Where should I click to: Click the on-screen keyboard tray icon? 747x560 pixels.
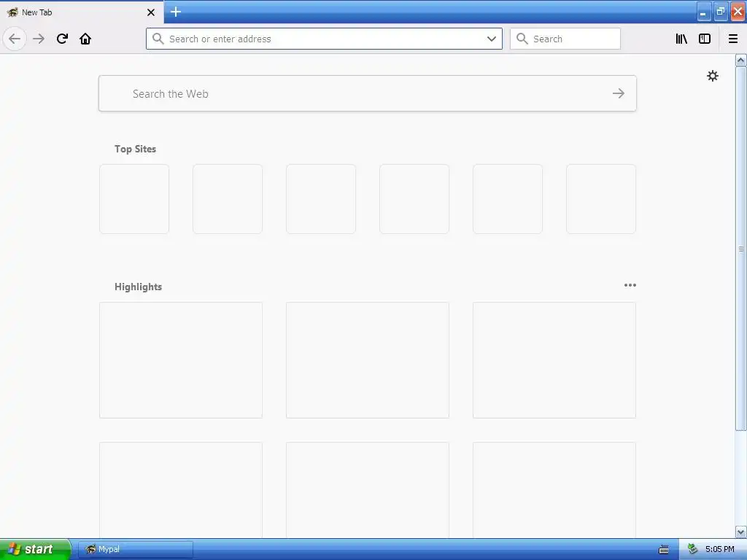tap(663, 550)
